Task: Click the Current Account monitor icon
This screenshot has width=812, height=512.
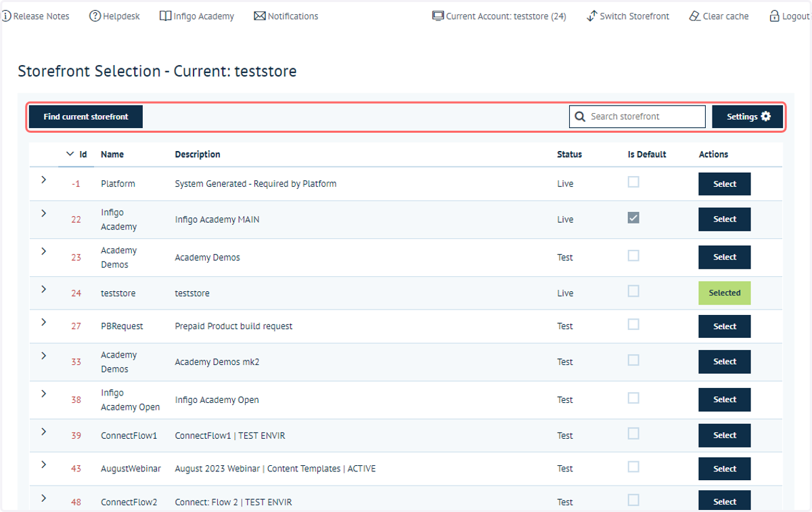Action: click(438, 16)
